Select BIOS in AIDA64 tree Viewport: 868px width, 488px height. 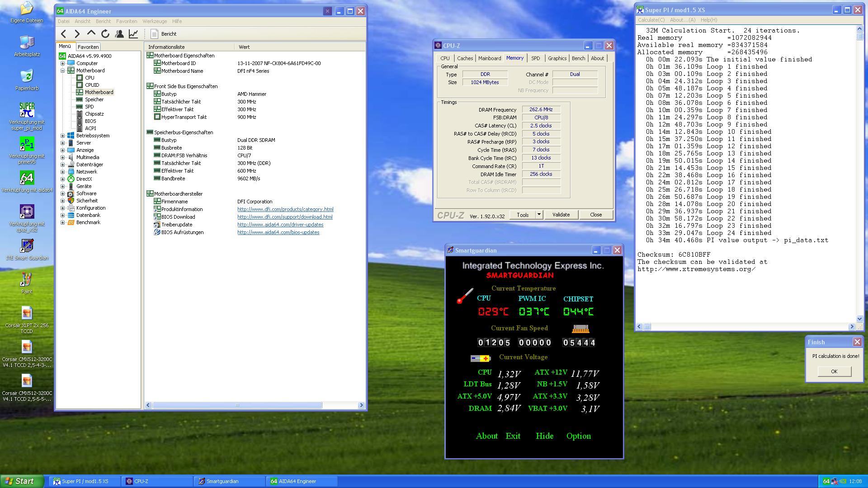(x=90, y=121)
